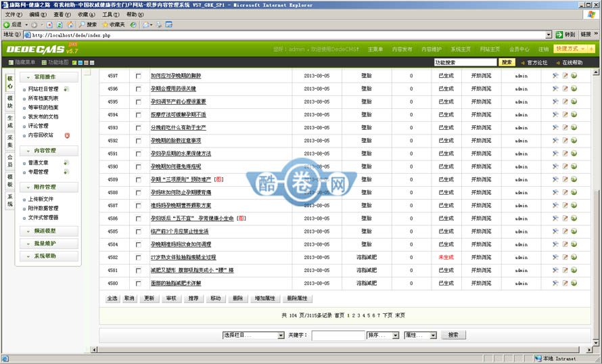Click edit pencil icon in row 4582
This screenshot has height=364, width=602.
click(x=565, y=257)
